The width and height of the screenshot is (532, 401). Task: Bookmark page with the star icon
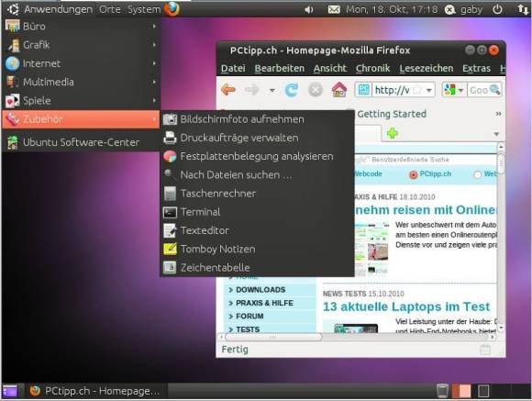pos(417,90)
